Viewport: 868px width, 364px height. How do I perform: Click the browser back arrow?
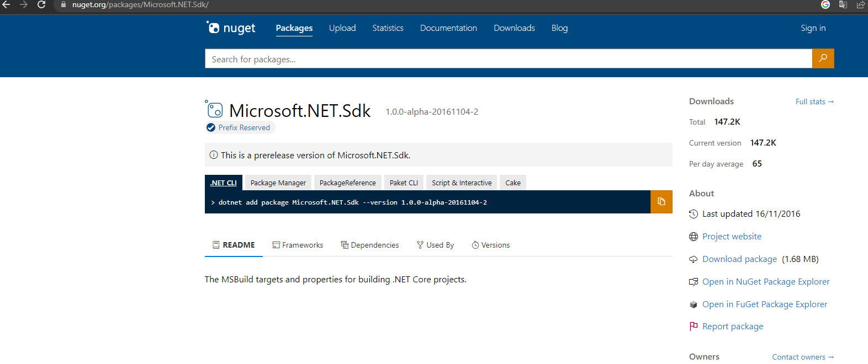pos(7,4)
